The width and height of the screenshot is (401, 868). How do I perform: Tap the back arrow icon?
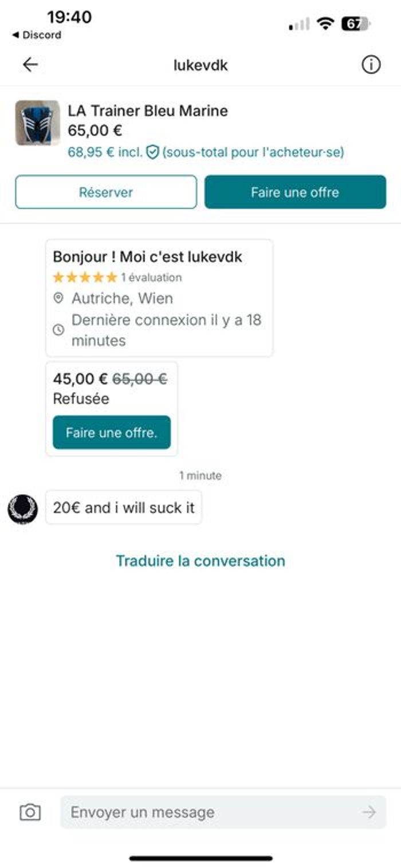pyautogui.click(x=30, y=65)
